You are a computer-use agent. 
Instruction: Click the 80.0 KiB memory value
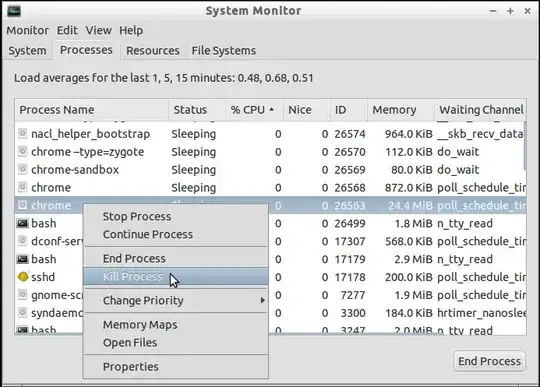(412, 170)
